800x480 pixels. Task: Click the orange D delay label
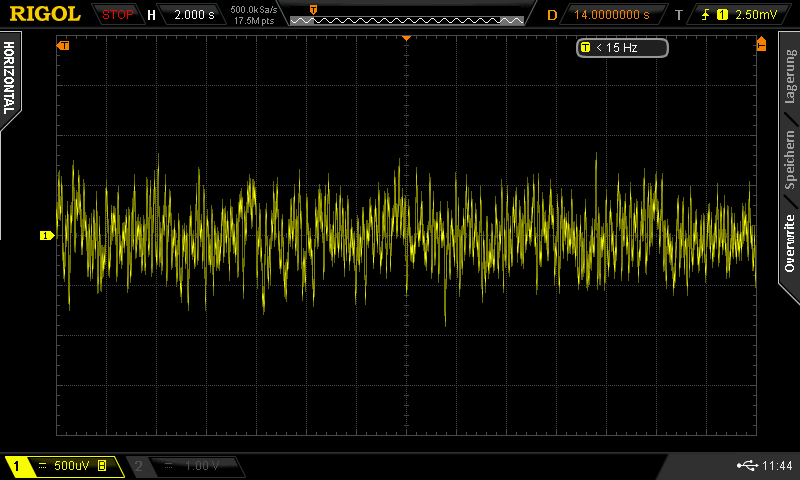tap(552, 15)
